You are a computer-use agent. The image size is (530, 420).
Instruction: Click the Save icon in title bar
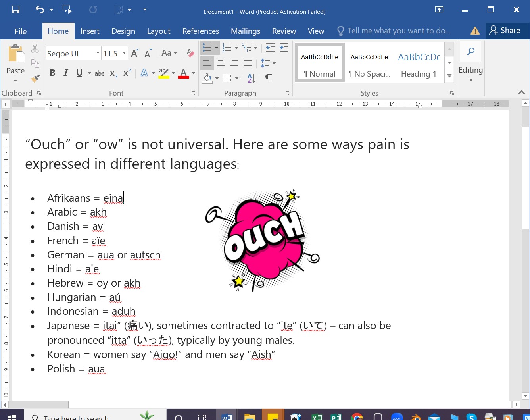[x=15, y=10]
